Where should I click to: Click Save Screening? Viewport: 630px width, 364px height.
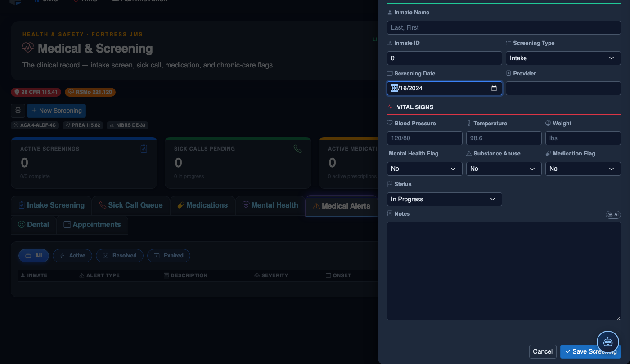[x=590, y=351]
